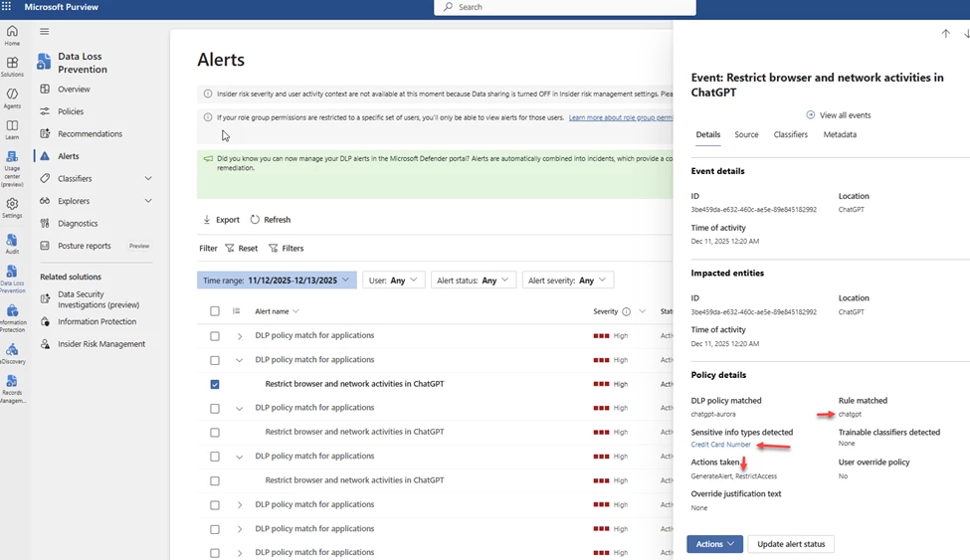The image size is (970, 560).
Task: Check third DLP policy match row checkbox
Action: (x=215, y=409)
